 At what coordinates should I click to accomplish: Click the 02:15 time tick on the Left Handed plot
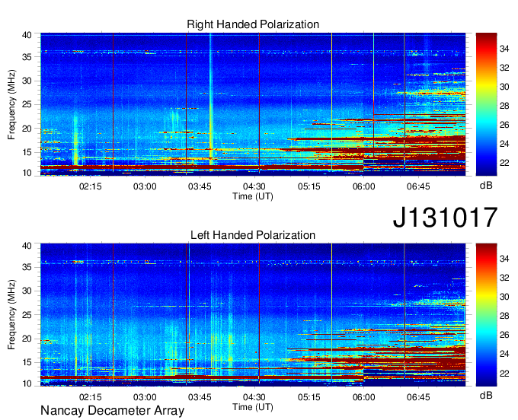90,397
